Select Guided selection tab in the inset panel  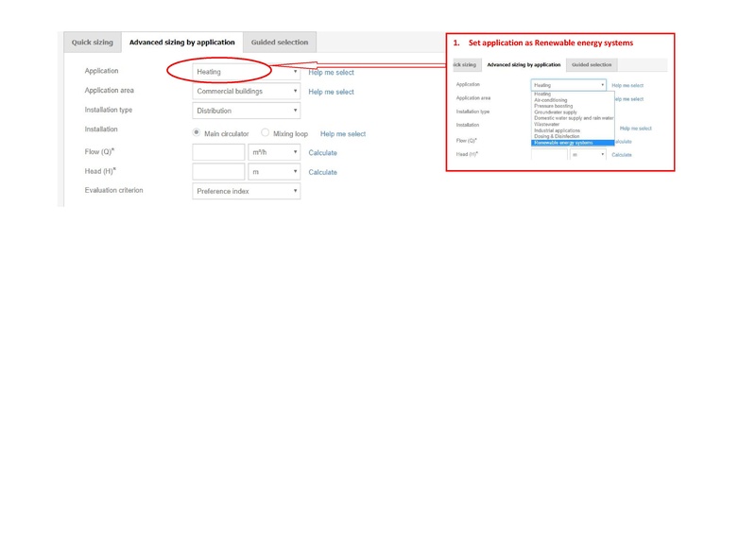(592, 64)
